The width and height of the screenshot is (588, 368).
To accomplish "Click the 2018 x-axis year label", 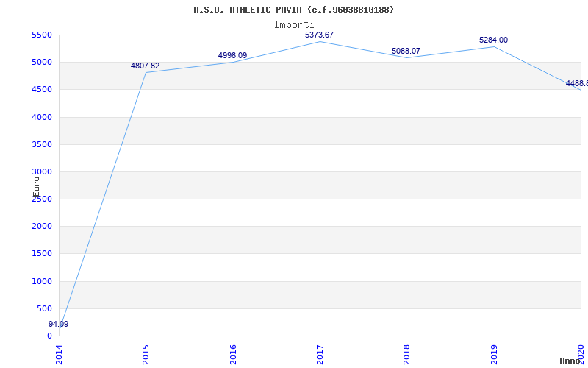I will click(407, 355).
